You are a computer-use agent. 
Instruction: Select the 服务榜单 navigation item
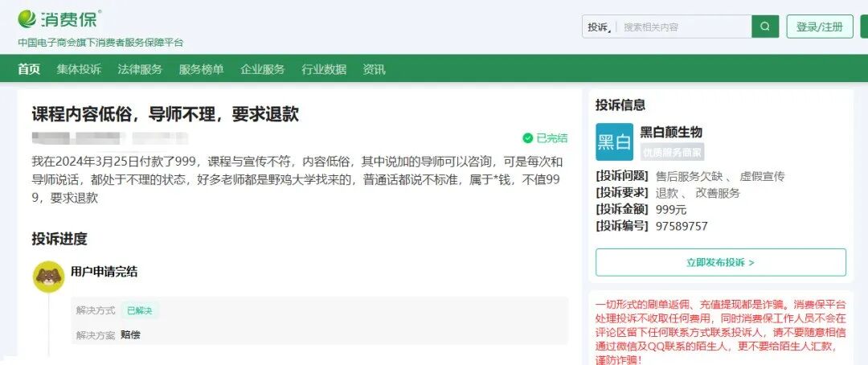201,69
